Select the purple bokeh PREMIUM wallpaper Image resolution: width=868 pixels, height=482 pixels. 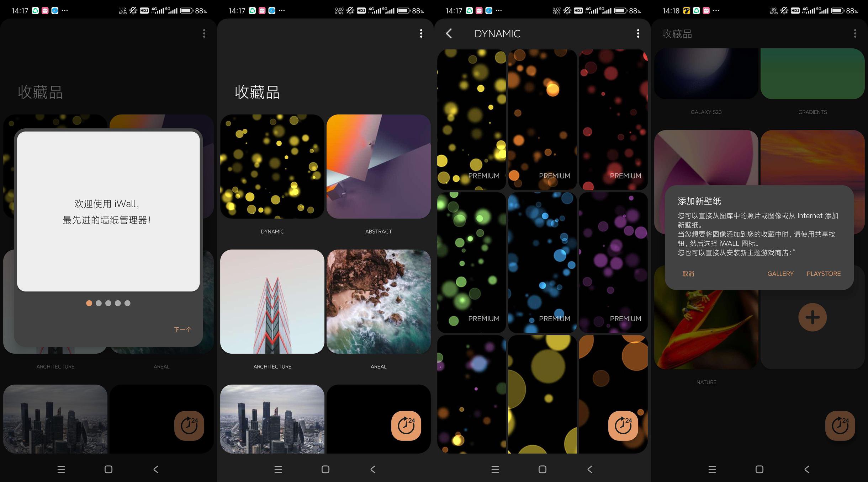613,262
